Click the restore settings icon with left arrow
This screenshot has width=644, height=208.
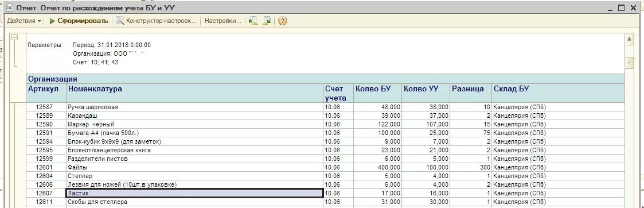coord(253,21)
